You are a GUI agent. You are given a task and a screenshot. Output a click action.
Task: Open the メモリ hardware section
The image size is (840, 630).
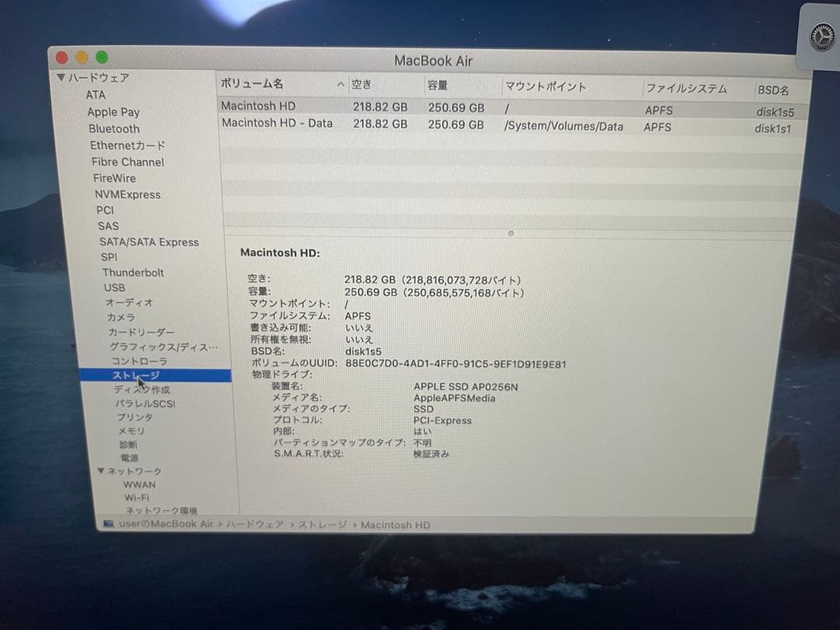pyautogui.click(x=131, y=430)
